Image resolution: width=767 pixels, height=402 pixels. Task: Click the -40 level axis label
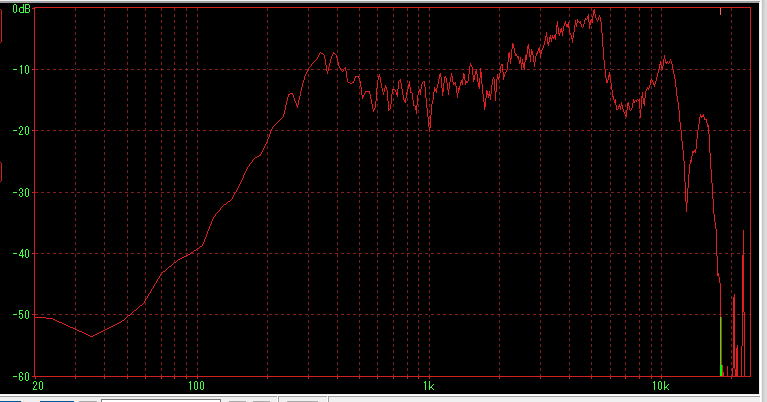click(x=21, y=254)
